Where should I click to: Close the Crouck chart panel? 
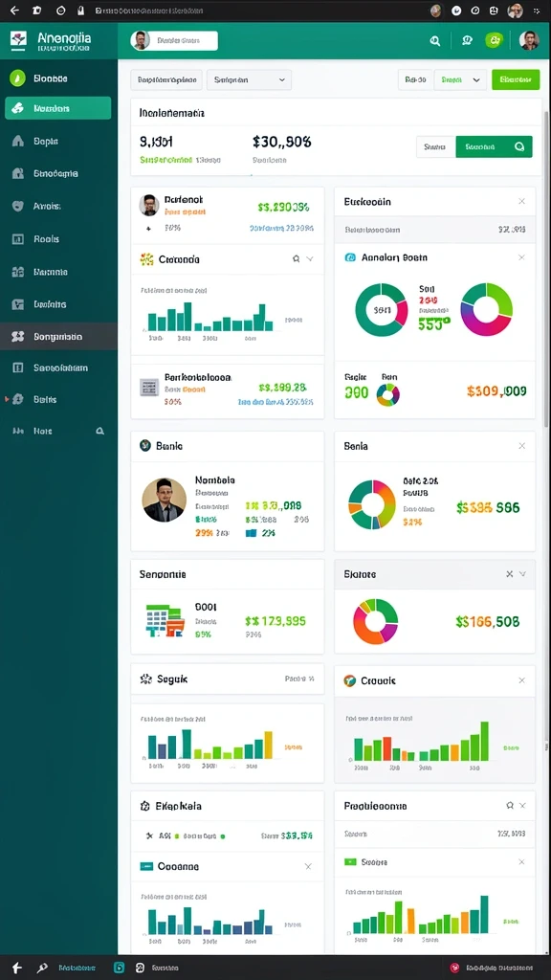pos(521,680)
